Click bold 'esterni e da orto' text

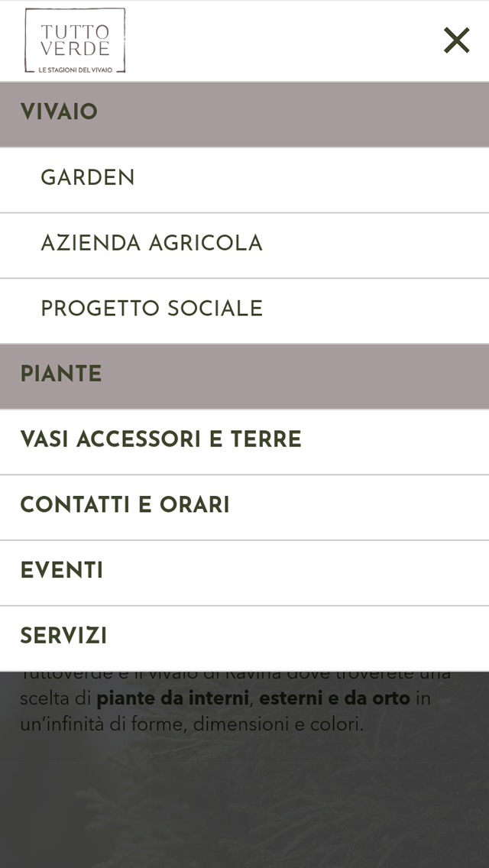click(335, 698)
